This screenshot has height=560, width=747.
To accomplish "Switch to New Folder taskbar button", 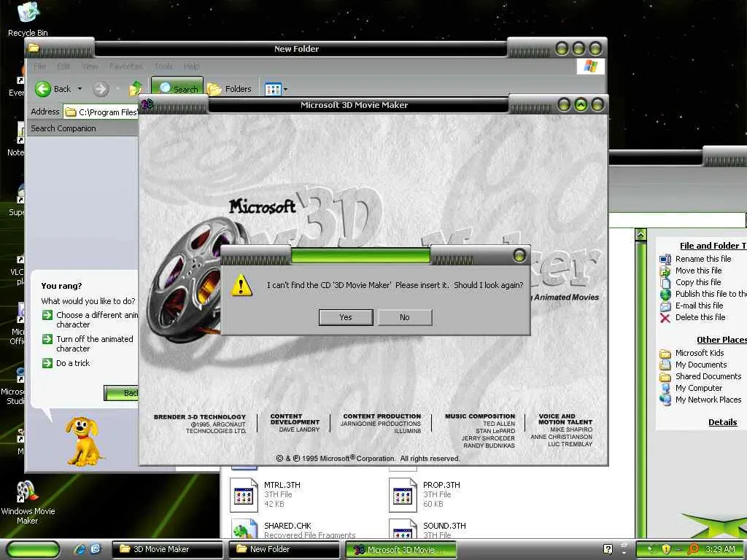I will [x=284, y=549].
